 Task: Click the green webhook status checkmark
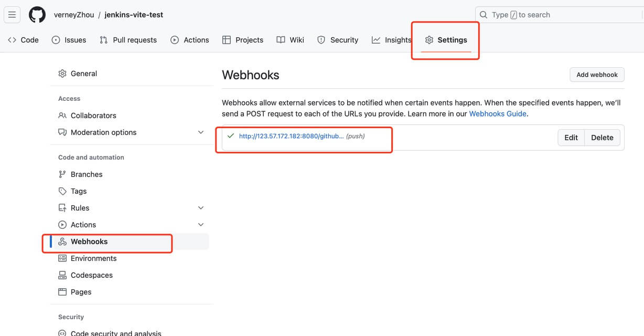230,136
